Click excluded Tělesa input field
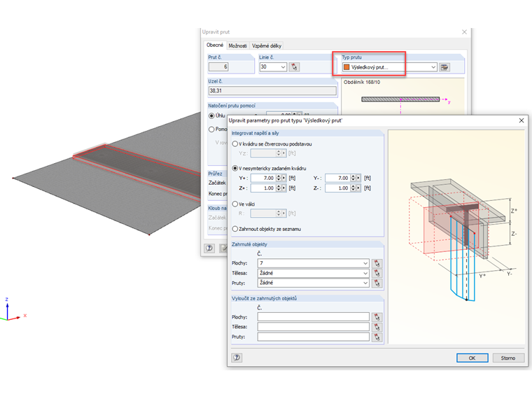 click(313, 327)
